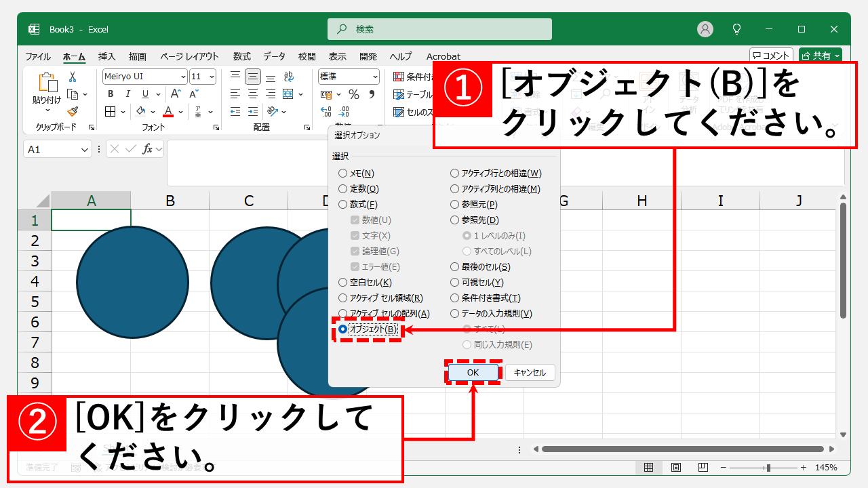Viewport: 868px width, 488px height.
Task: Increase font size with larger A icon
Action: [175, 94]
